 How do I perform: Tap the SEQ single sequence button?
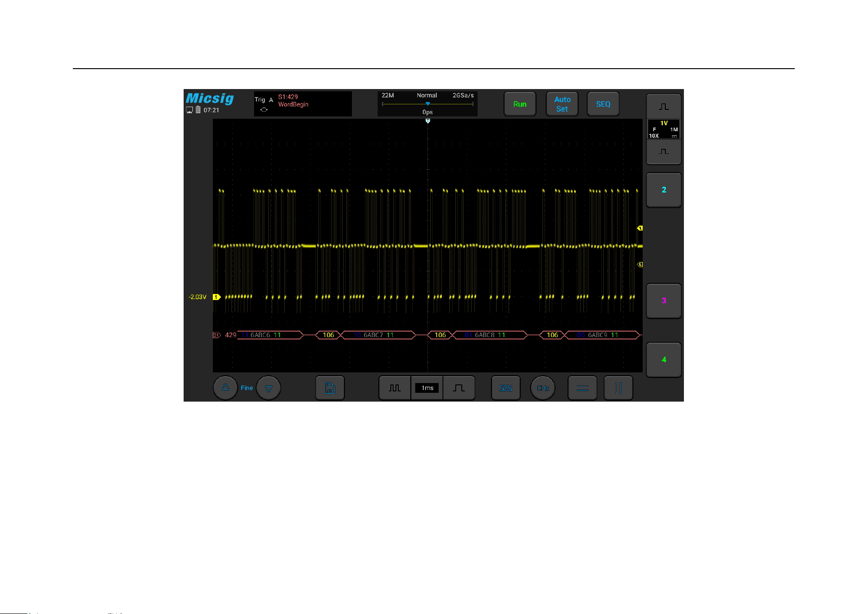coord(603,104)
